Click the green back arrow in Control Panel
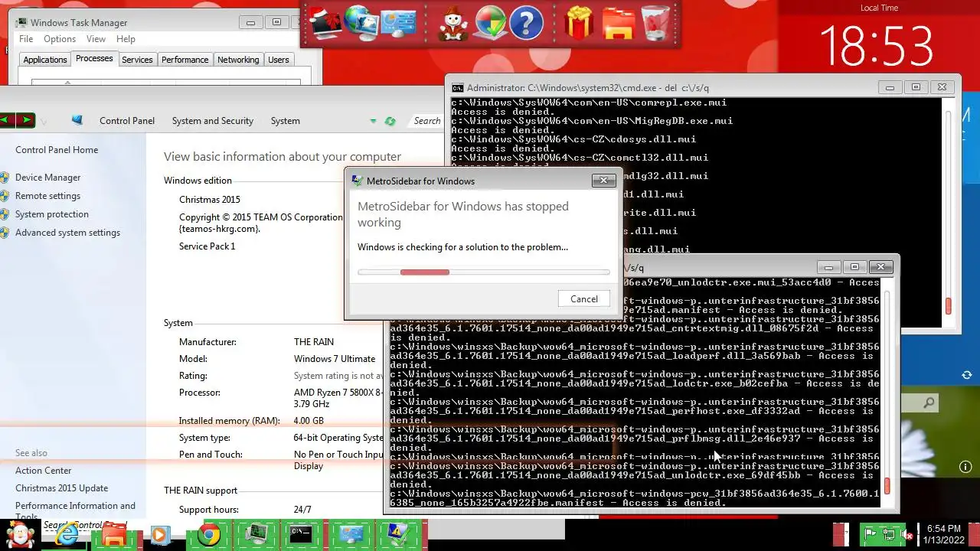Screen dimensions: 980x551 (x=7, y=120)
